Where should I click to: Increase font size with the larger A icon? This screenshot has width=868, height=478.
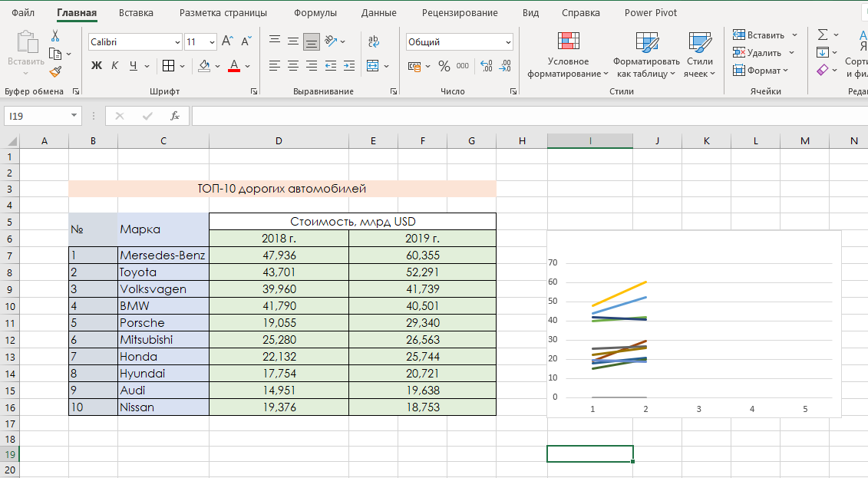pyautogui.click(x=227, y=41)
